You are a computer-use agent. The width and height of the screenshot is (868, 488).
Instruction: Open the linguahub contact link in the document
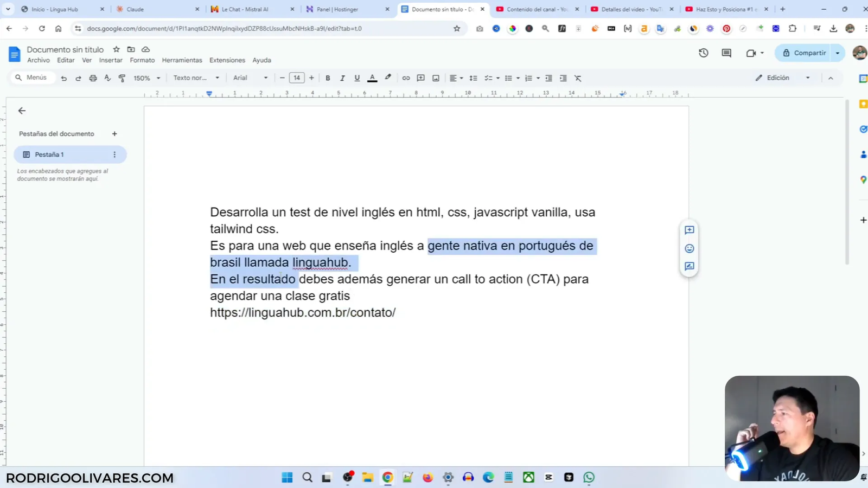click(303, 312)
